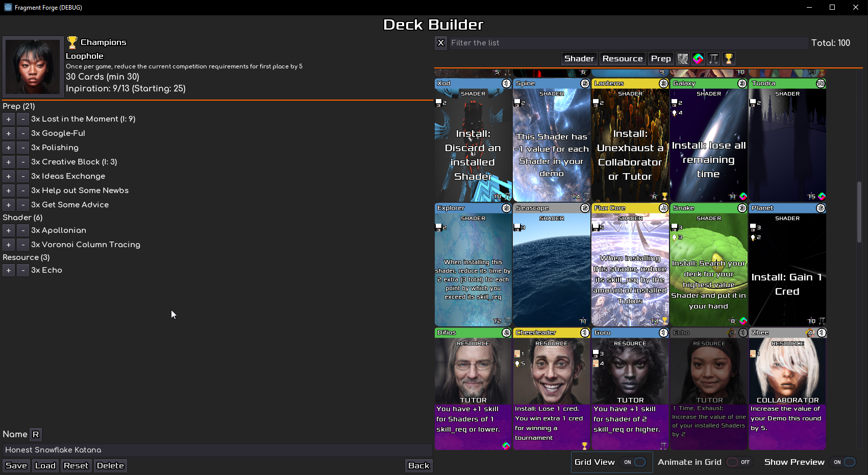Select the Loophole champion portrait

(33, 66)
